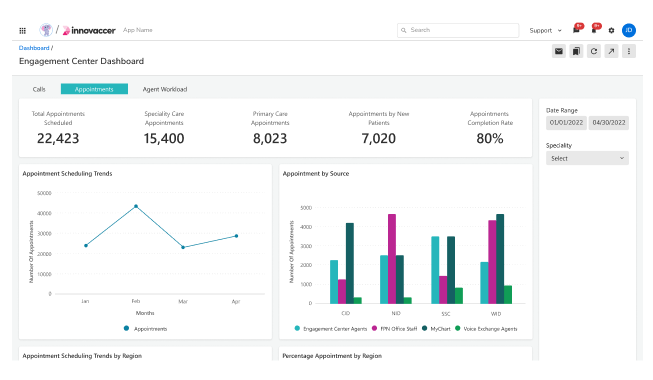The height and width of the screenshot is (380, 653).
Task: Click the brain logo icon in header
Action: pyautogui.click(x=46, y=30)
